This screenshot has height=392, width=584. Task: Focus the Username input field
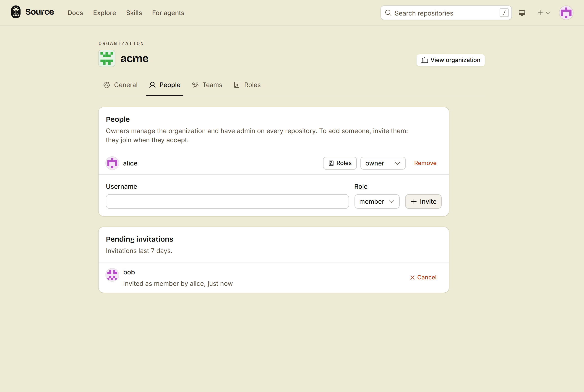pyautogui.click(x=227, y=201)
